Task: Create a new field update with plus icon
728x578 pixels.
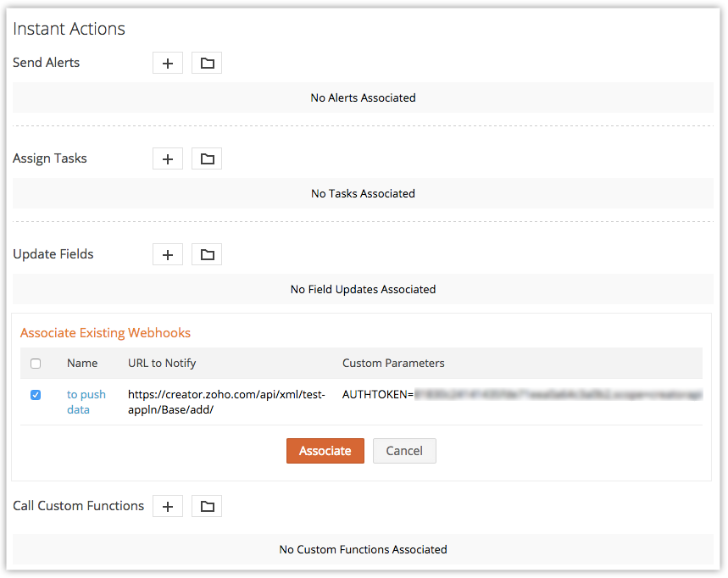Action: pyautogui.click(x=168, y=254)
